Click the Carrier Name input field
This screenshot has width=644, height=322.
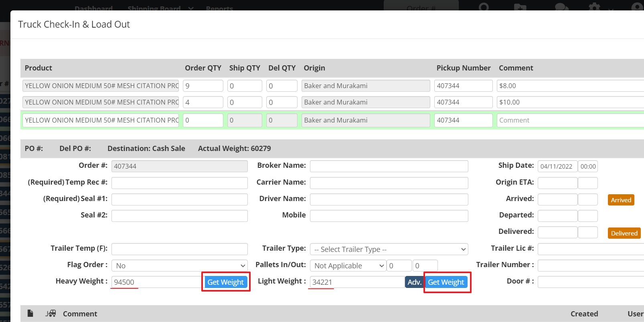click(x=389, y=183)
